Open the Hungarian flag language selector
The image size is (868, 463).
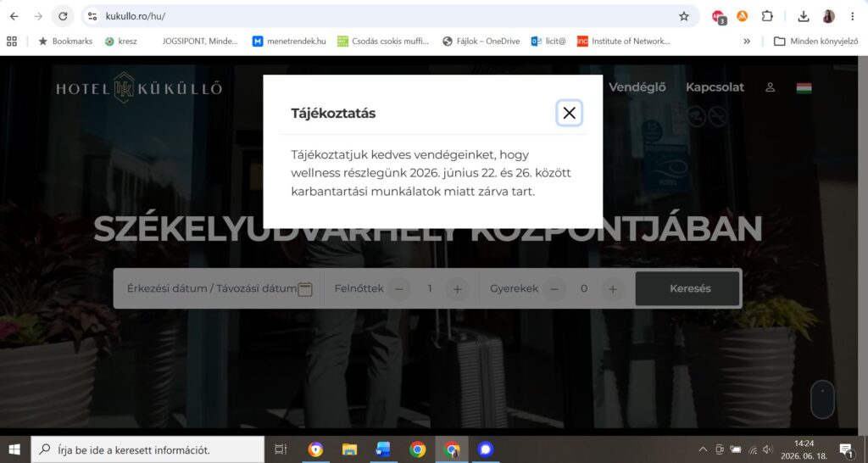coord(804,88)
